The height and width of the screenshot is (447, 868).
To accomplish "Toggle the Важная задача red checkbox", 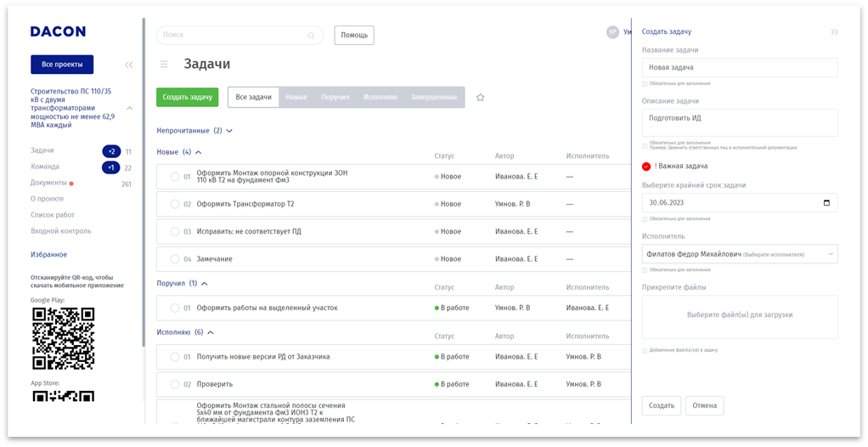I will (646, 167).
